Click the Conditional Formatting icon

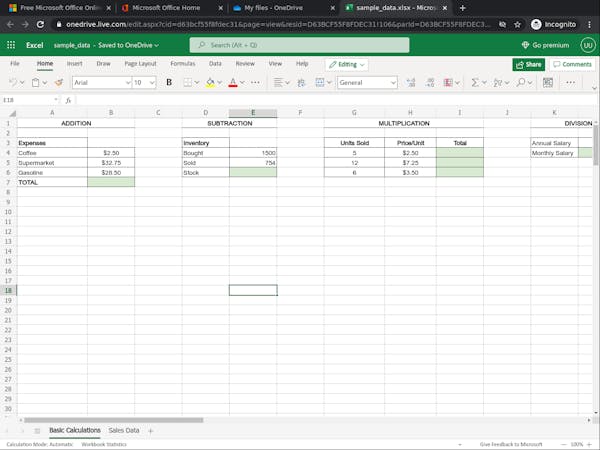point(448,82)
